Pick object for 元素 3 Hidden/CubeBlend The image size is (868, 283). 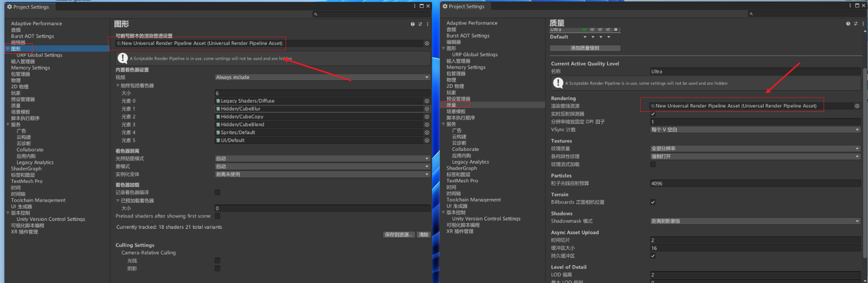(427, 125)
